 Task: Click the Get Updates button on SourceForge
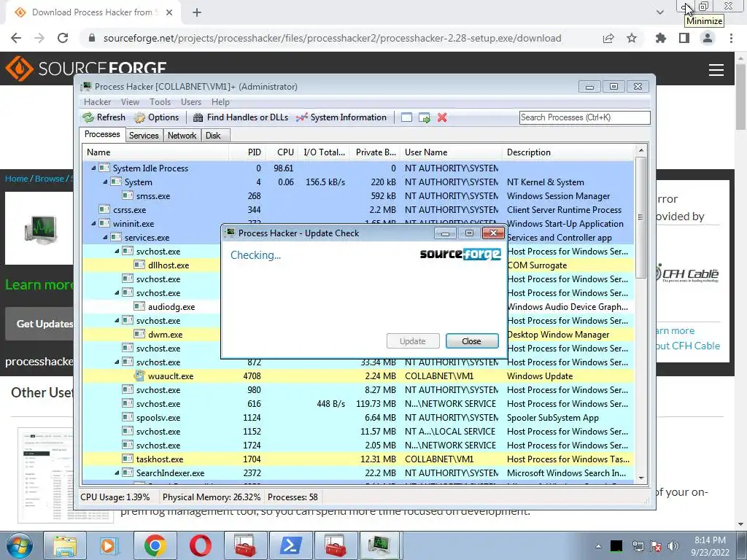(x=39, y=324)
